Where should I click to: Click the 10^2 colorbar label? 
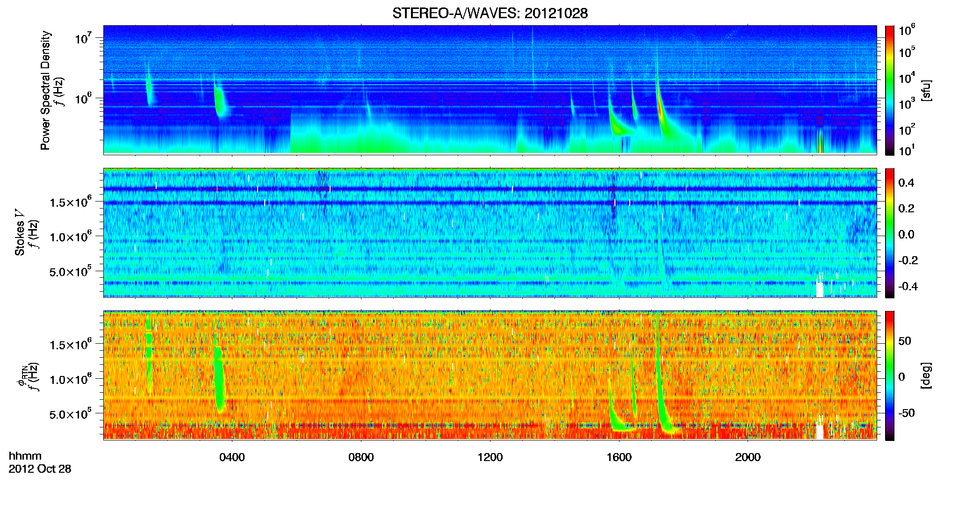pyautogui.click(x=907, y=129)
